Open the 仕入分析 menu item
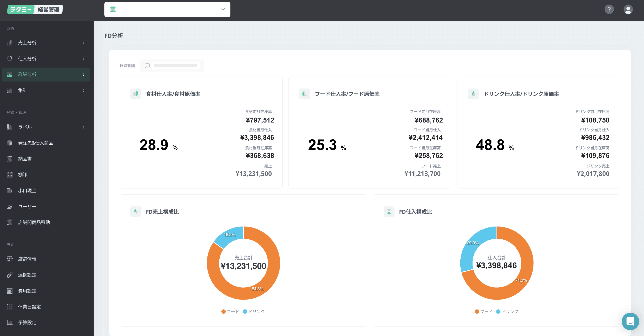 (x=27, y=59)
